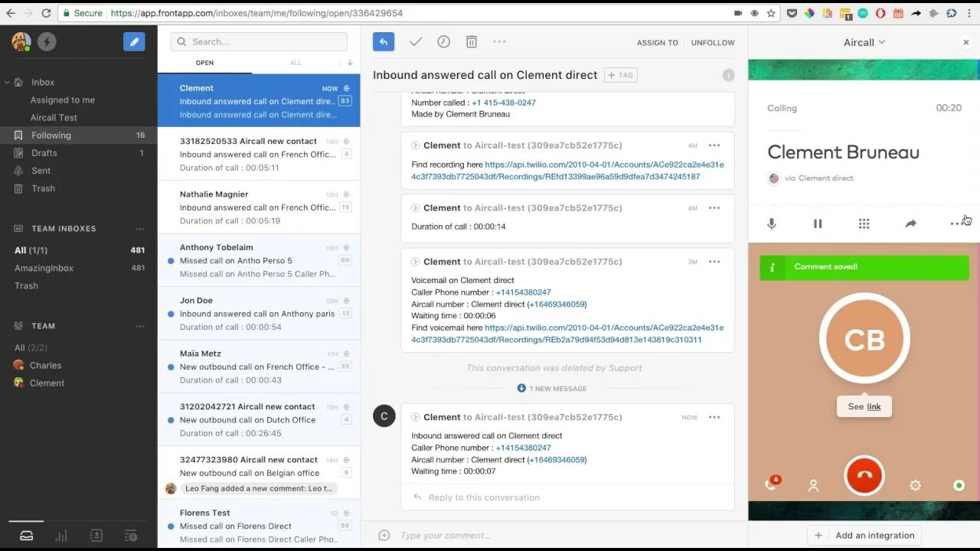Click phone number +1 415-438-0247 link
This screenshot has width=980, height=551.
pyautogui.click(x=504, y=103)
